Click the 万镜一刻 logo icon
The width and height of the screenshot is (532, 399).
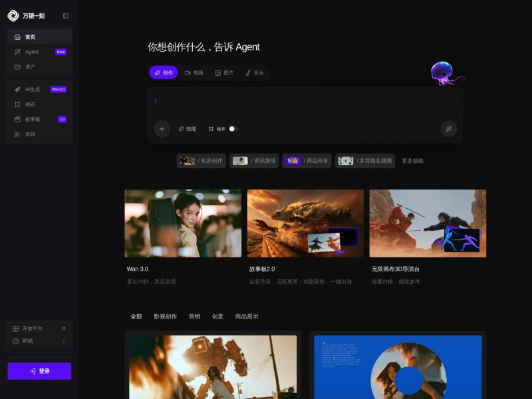click(13, 15)
